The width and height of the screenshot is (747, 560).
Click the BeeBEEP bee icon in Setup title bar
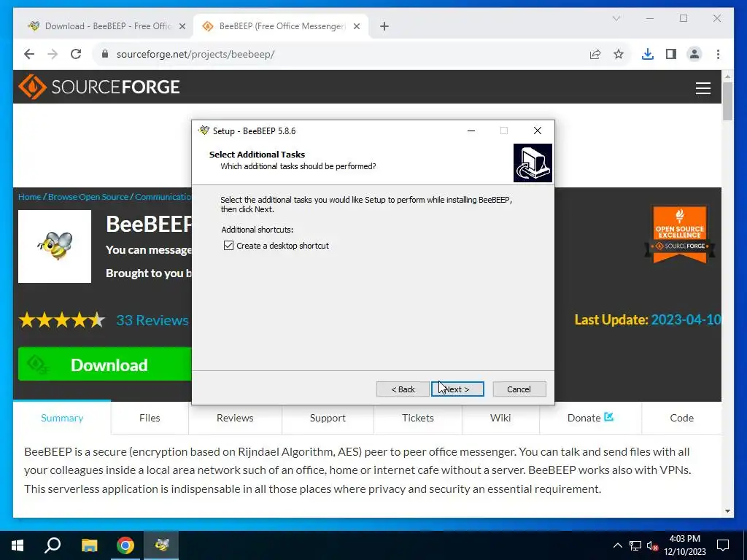[204, 131]
